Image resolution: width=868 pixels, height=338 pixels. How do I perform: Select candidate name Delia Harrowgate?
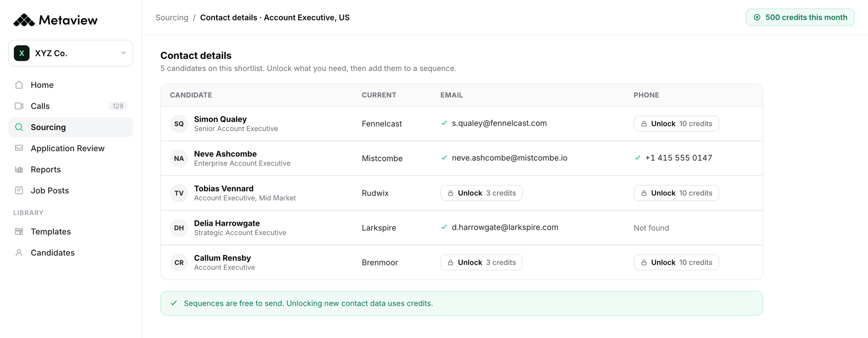227,223
